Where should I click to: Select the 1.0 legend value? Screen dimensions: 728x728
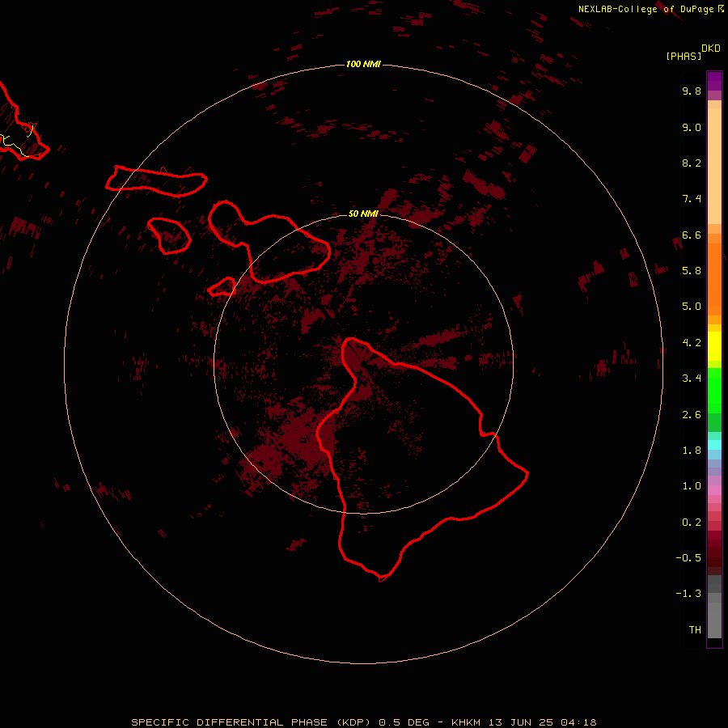(x=692, y=486)
